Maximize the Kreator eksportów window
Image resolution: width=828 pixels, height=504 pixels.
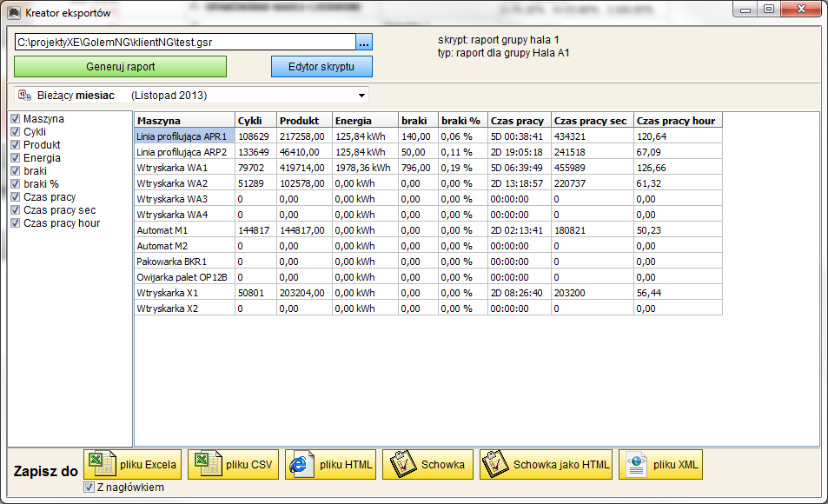click(769, 9)
